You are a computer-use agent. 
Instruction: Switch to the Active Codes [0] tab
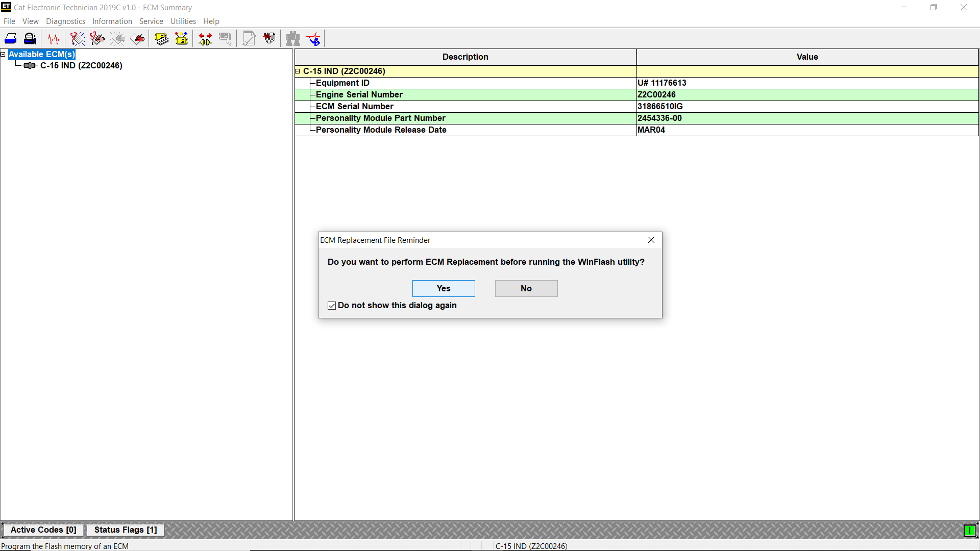[43, 530]
